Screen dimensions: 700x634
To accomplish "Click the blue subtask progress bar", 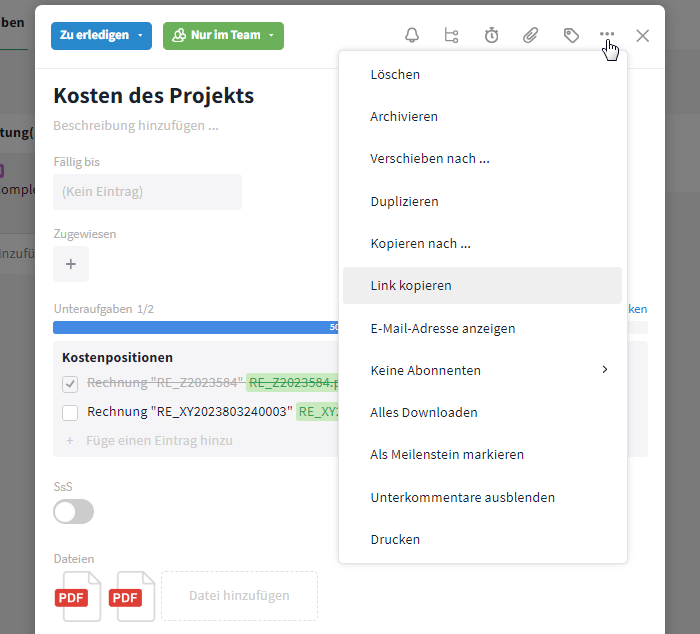I will point(196,327).
